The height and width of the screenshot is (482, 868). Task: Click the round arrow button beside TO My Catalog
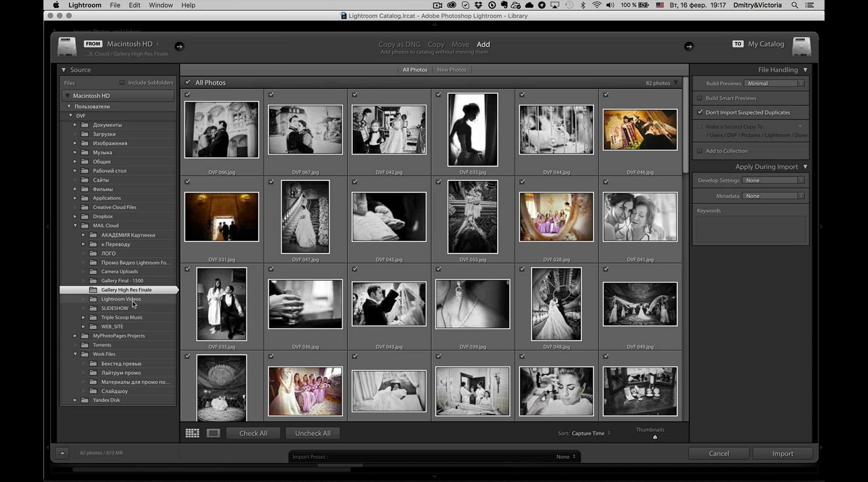pyautogui.click(x=689, y=46)
